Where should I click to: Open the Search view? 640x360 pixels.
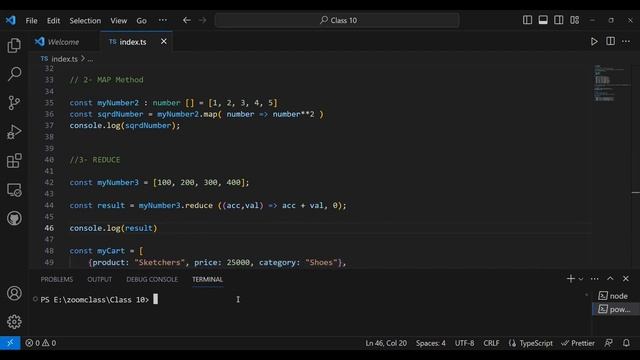pyautogui.click(x=14, y=74)
